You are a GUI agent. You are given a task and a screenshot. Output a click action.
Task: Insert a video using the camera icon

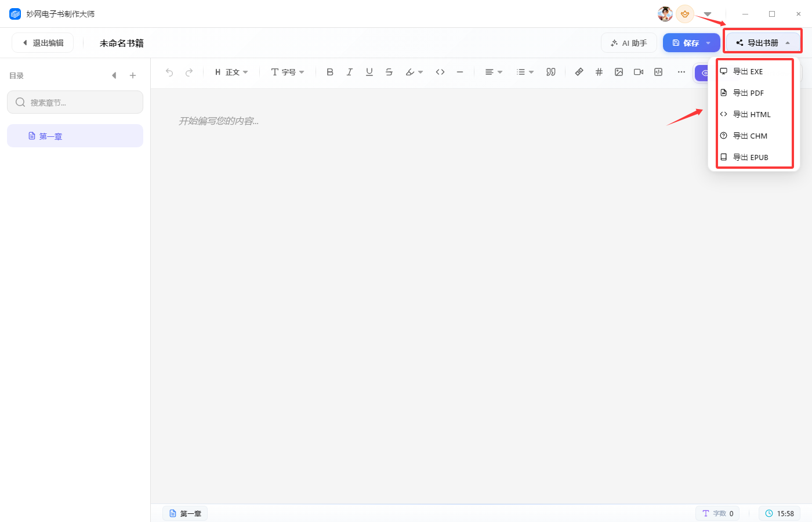tap(639, 72)
